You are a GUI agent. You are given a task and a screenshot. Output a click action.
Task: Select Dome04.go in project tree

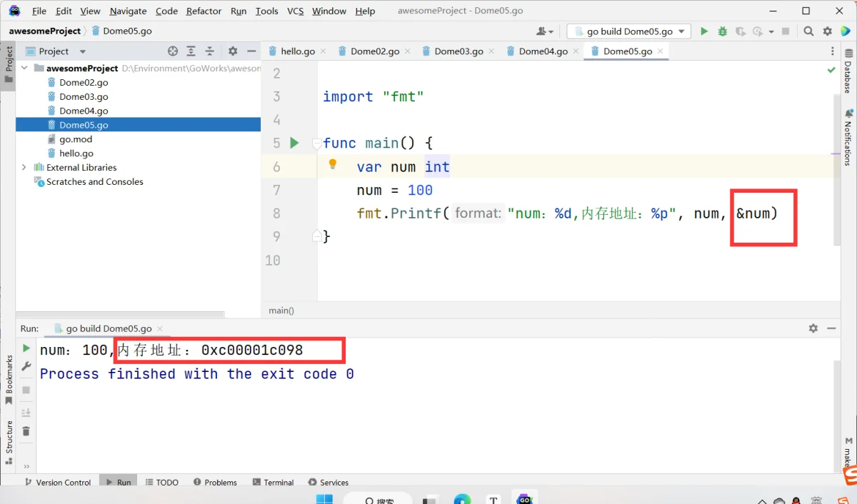[84, 111]
